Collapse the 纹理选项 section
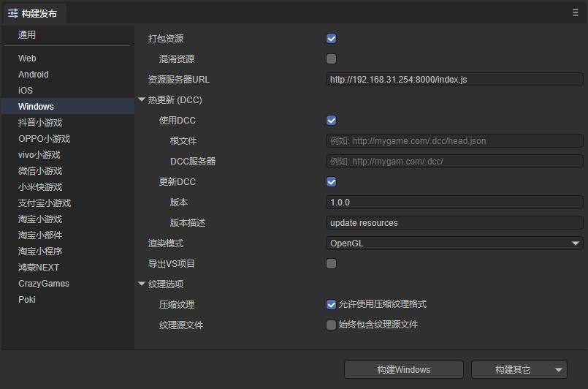Image resolution: width=588 pixels, height=389 pixels. pyautogui.click(x=142, y=284)
